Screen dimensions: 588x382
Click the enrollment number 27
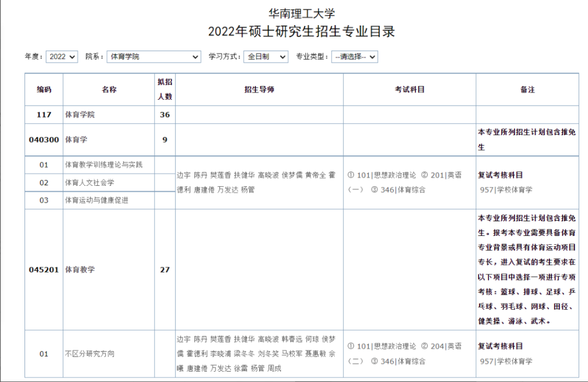coord(164,270)
